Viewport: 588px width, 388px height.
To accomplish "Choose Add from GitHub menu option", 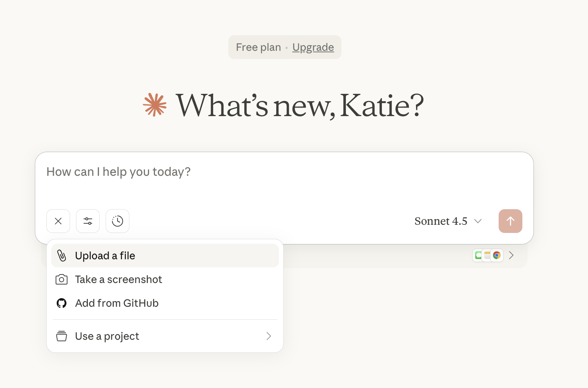I will (x=117, y=303).
